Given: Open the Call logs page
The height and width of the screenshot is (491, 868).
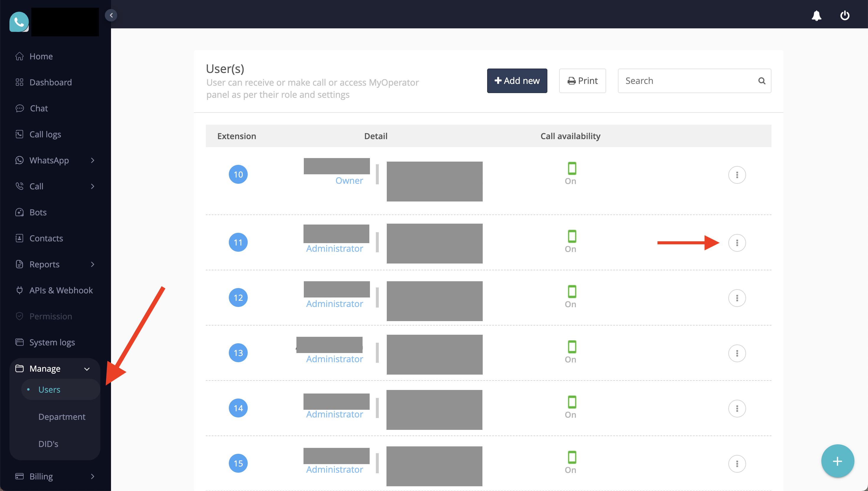Looking at the screenshot, I should (x=45, y=134).
